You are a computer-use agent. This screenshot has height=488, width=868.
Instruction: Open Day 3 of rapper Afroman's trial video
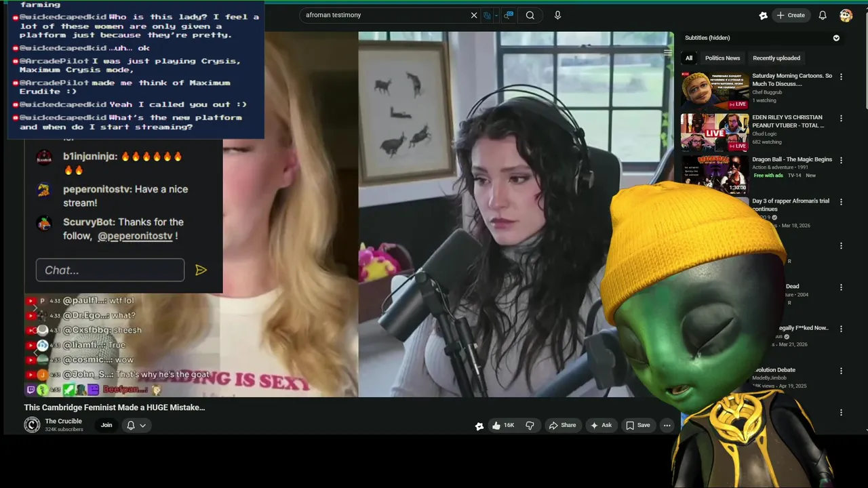(x=791, y=205)
